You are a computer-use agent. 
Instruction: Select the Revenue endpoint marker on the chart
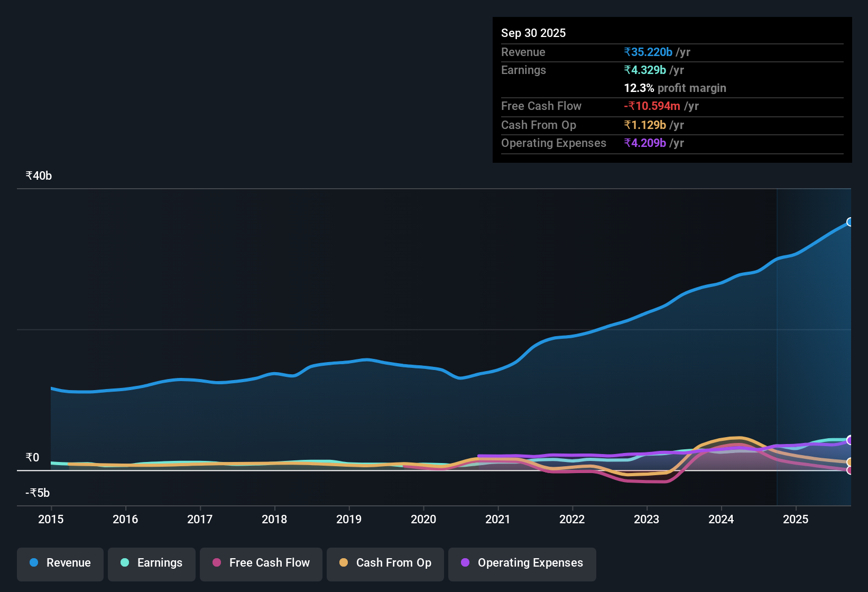850,222
